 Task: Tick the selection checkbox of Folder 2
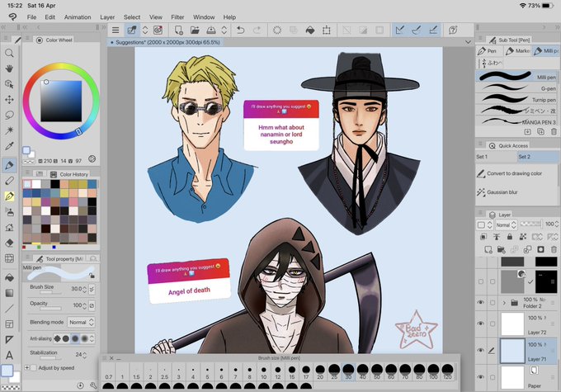[493, 303]
